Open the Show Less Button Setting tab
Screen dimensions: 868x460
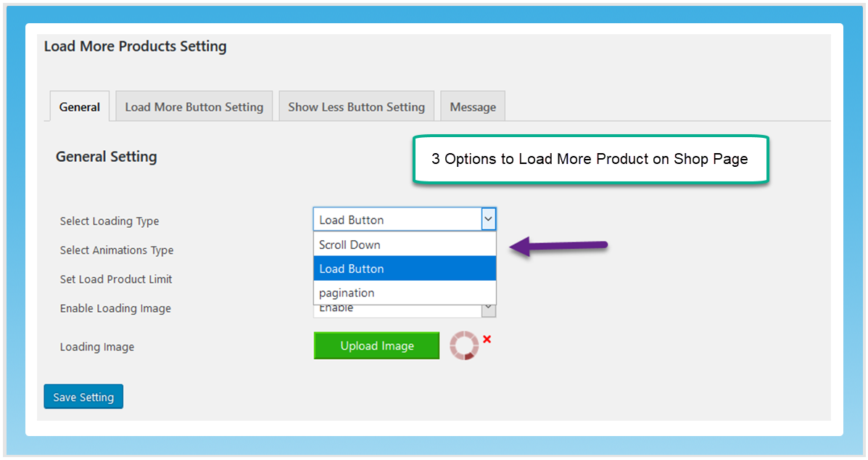[x=356, y=106]
